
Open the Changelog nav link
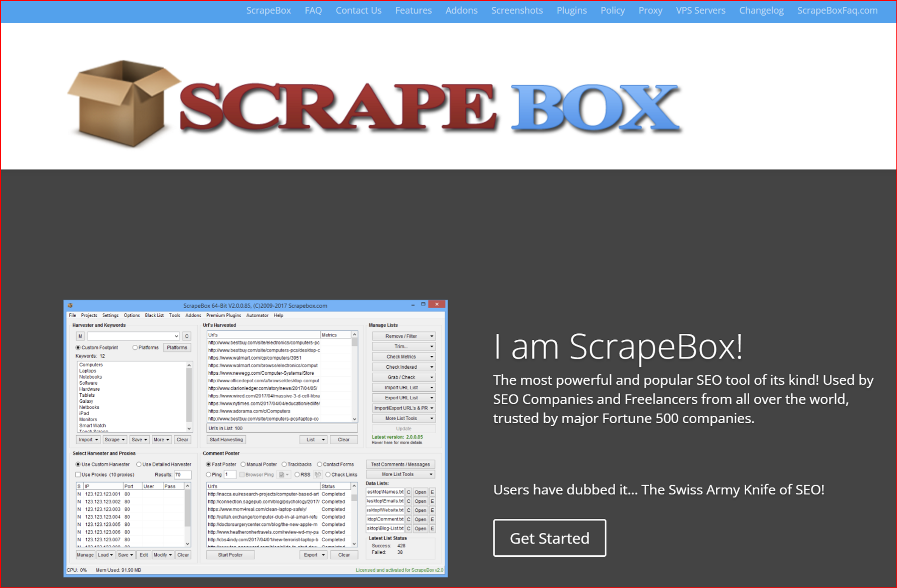point(761,10)
